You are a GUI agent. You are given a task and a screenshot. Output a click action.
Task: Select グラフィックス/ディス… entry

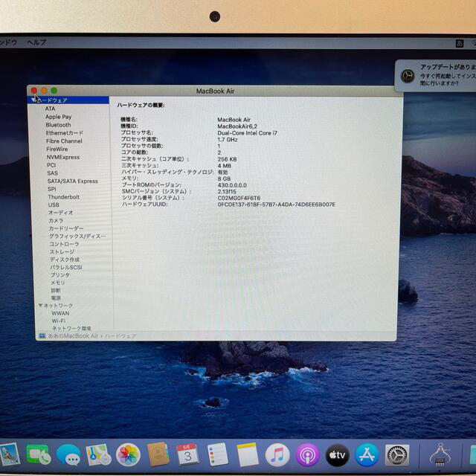(77, 237)
